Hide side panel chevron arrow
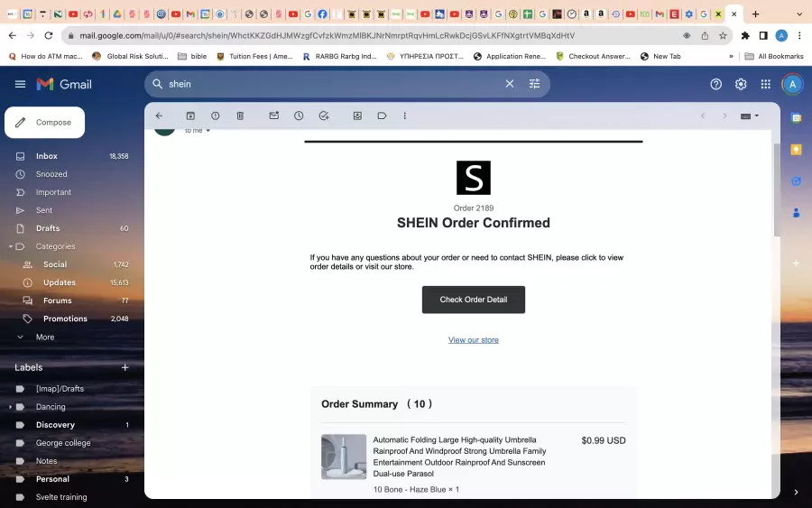 (796, 492)
